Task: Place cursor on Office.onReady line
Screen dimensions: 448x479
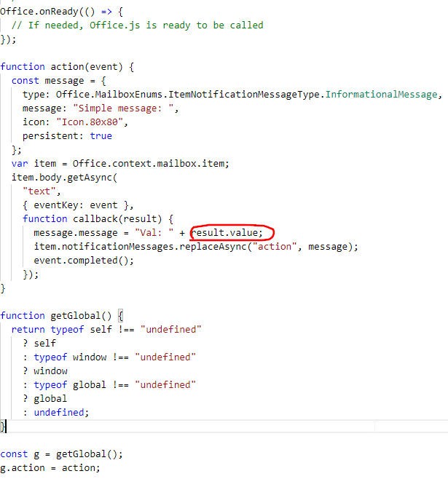Action: (x=61, y=12)
